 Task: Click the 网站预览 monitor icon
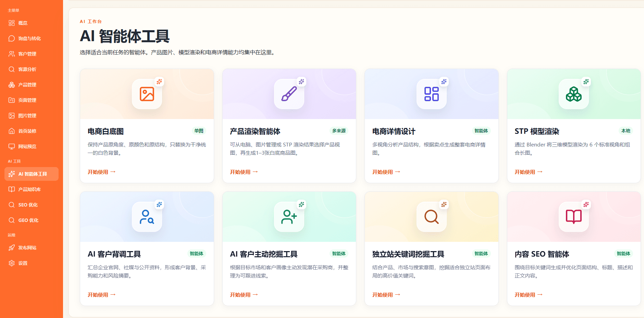pos(12,146)
